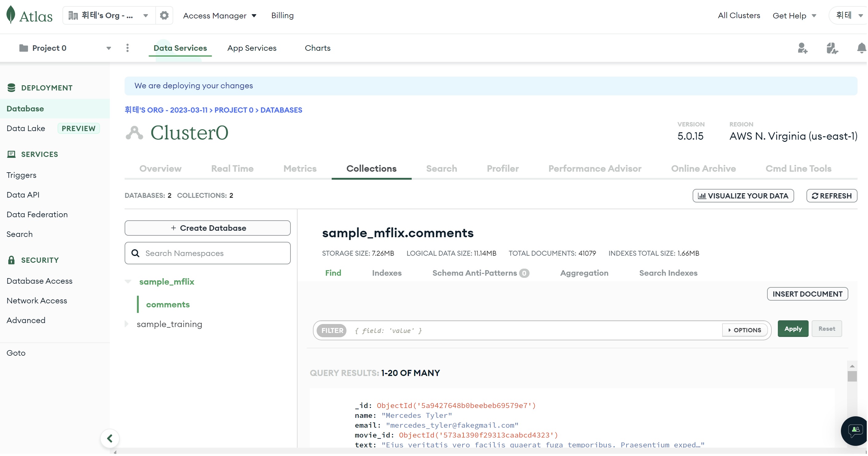Open the Real Time tab

click(x=233, y=169)
